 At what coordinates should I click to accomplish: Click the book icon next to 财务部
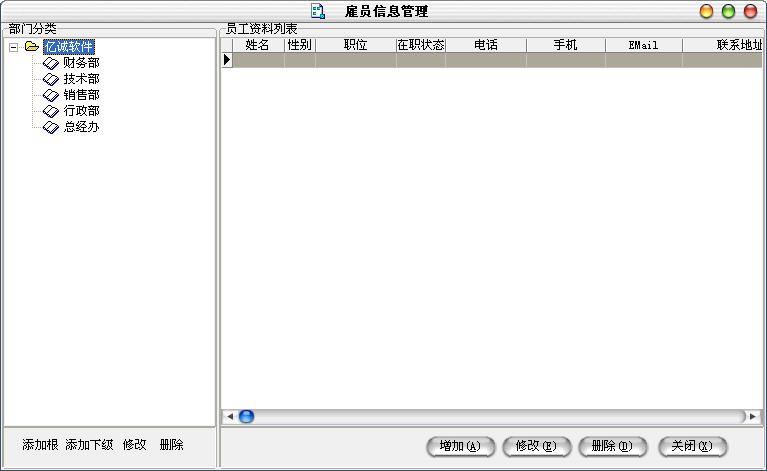coord(50,63)
